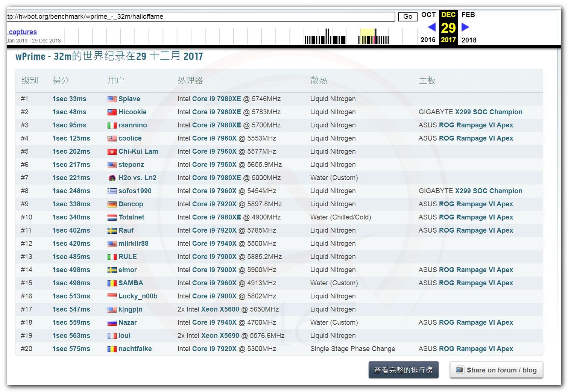The image size is (568, 392).
Task: Open the captures link
Action: (x=23, y=32)
